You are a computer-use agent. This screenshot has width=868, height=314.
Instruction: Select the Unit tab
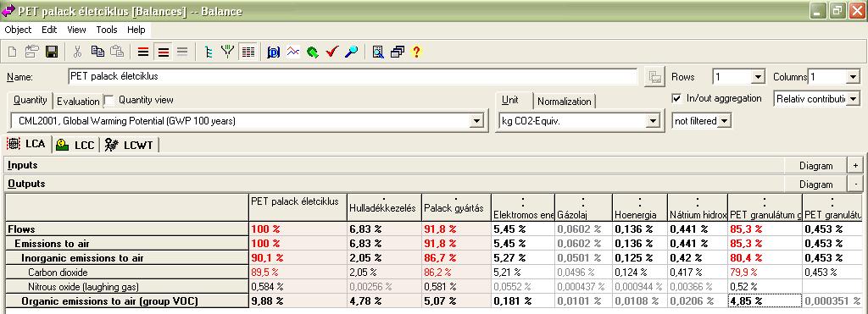(x=510, y=100)
